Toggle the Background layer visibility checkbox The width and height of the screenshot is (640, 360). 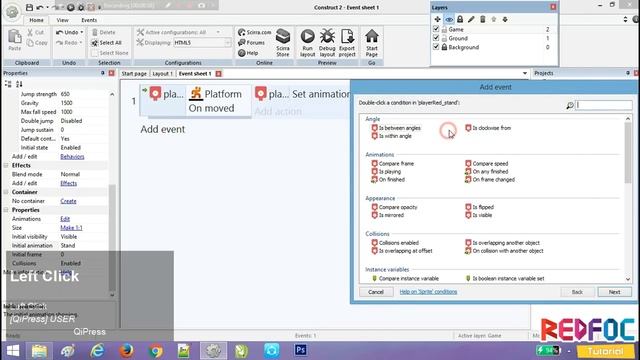[436, 47]
